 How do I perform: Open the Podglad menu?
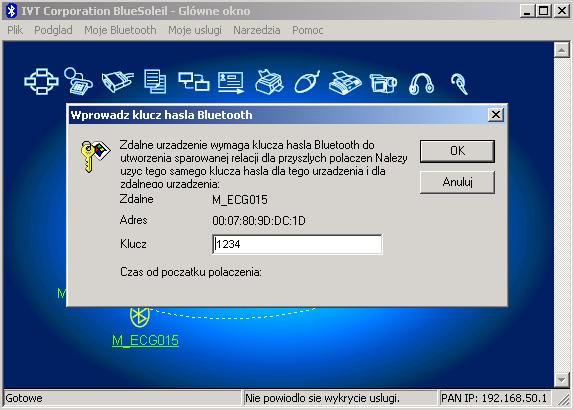pos(53,30)
